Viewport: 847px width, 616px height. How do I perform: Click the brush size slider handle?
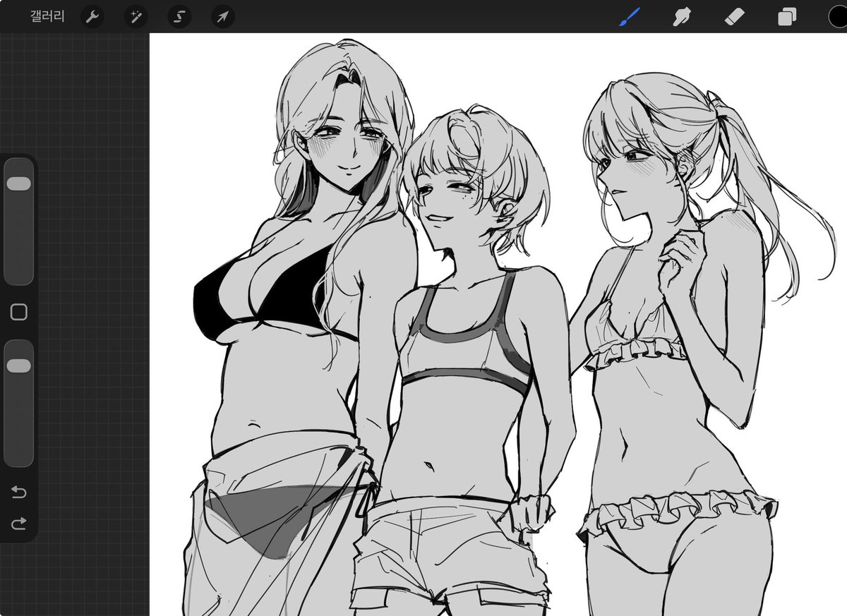[x=18, y=183]
